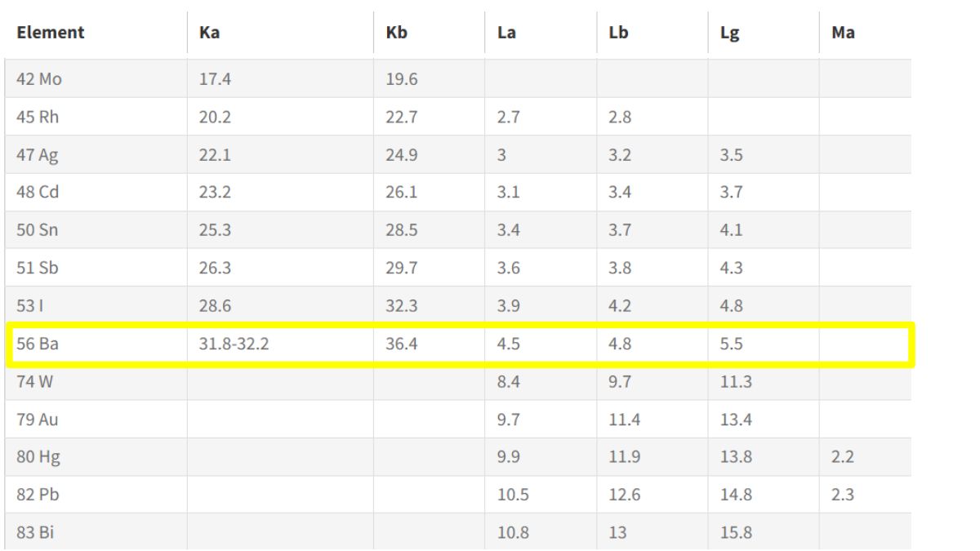Click the 36.4 Kb value for Ba

[402, 344]
